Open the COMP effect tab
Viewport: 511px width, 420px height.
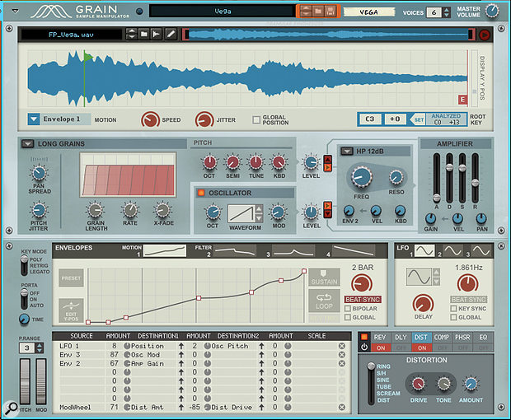tap(441, 338)
